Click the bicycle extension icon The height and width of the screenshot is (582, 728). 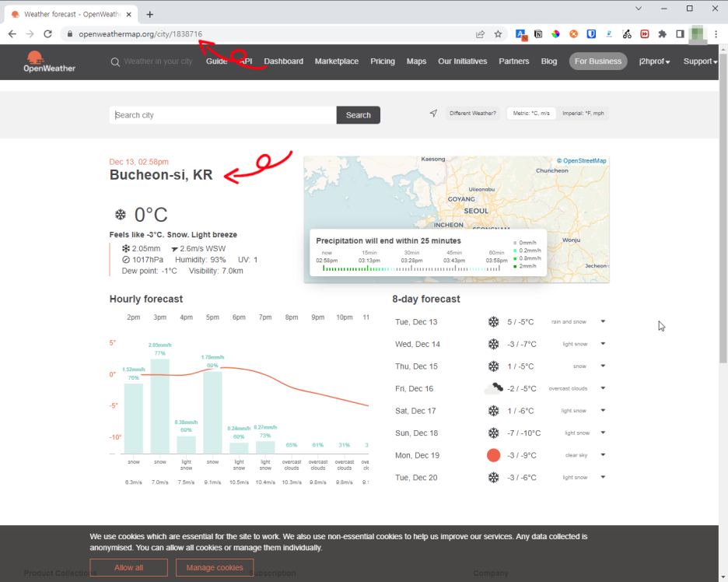(x=627, y=34)
